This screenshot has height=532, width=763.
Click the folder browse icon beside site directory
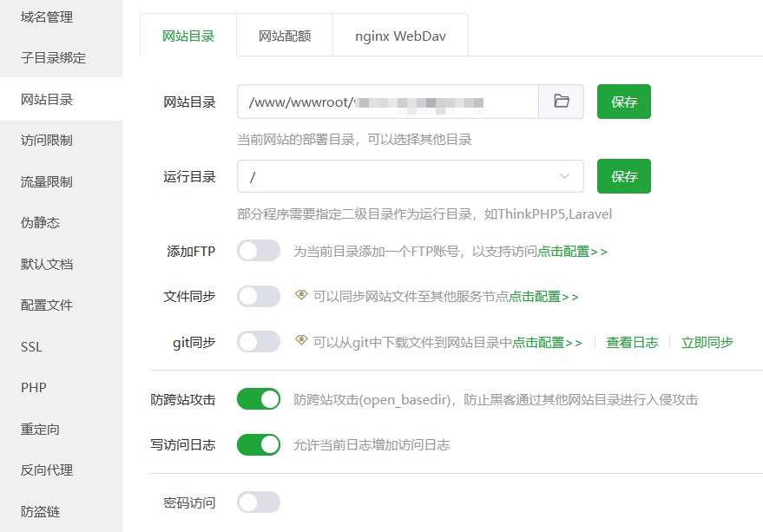click(x=561, y=102)
